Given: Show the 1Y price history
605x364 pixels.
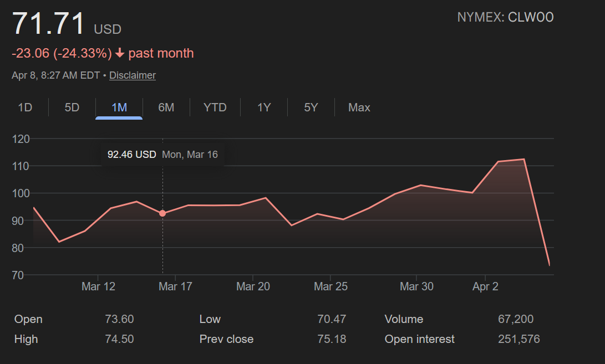Looking at the screenshot, I should tap(264, 107).
